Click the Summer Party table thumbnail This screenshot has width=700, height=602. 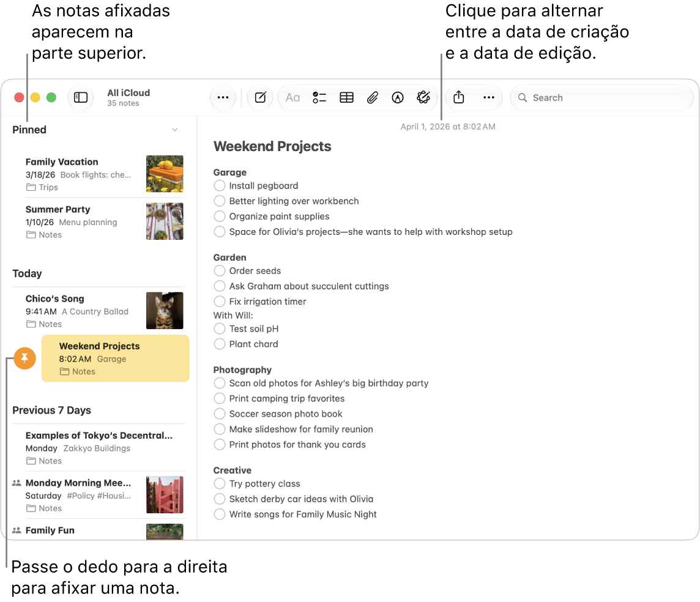[x=165, y=221]
